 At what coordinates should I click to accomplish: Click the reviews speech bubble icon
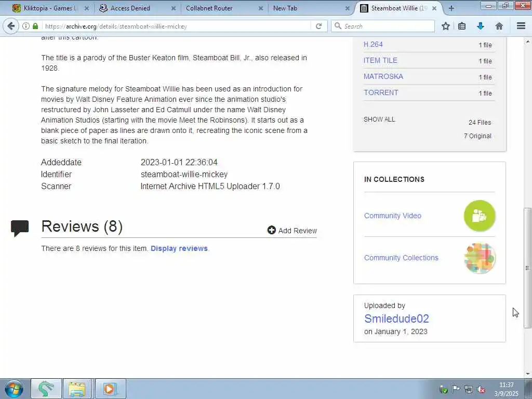click(20, 228)
